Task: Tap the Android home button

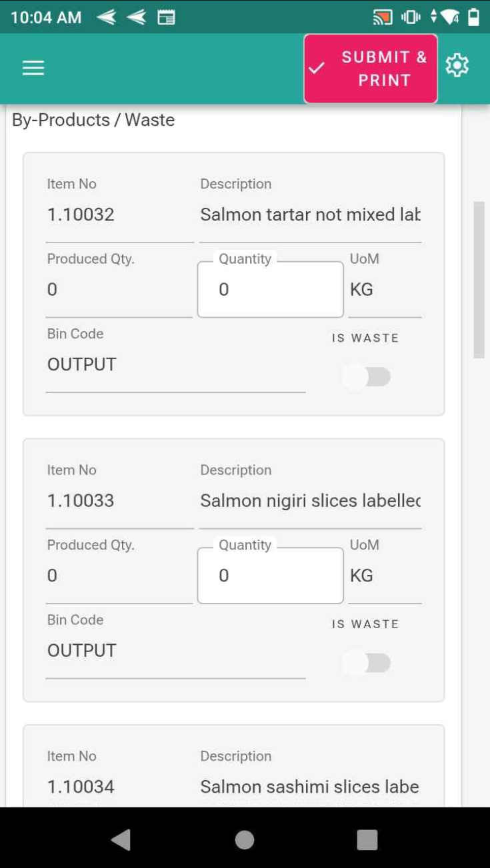Action: pyautogui.click(x=245, y=839)
